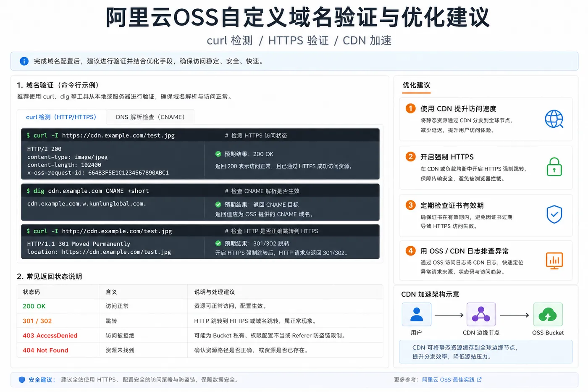
Task: Click the 开启强制 HTTPS card title
Action: pyautogui.click(x=447, y=157)
